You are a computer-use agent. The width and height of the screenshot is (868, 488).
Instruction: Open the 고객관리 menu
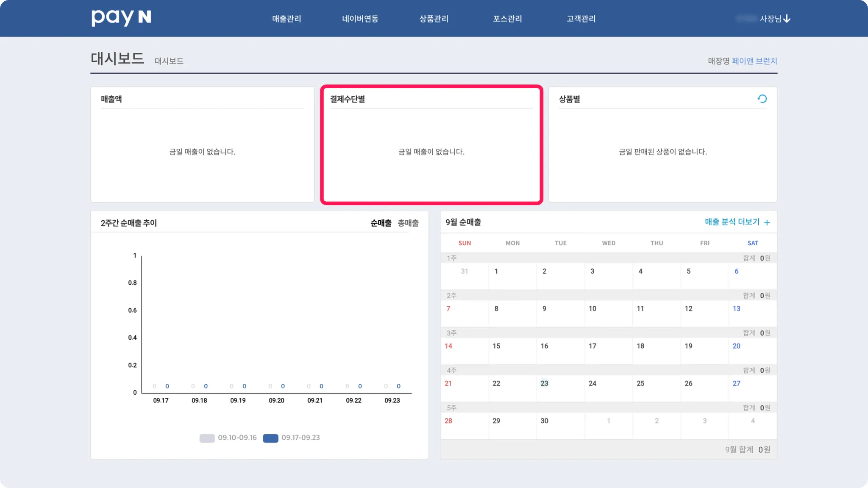pyautogui.click(x=581, y=19)
